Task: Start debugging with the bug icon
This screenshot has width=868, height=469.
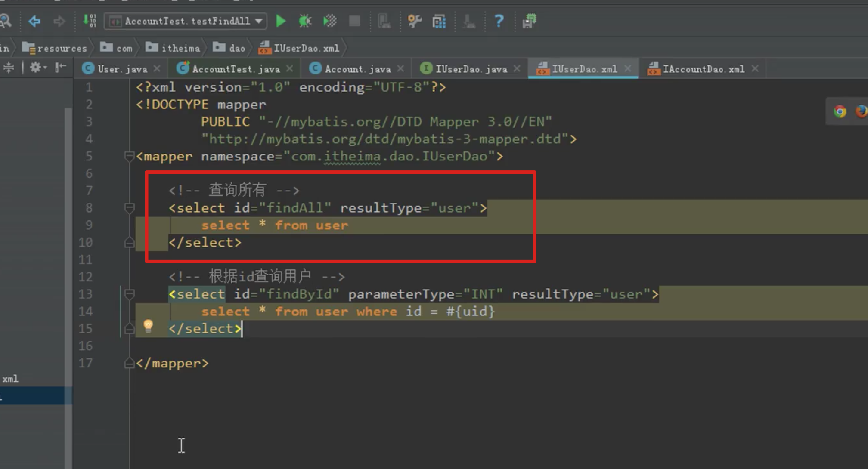Action: [305, 21]
